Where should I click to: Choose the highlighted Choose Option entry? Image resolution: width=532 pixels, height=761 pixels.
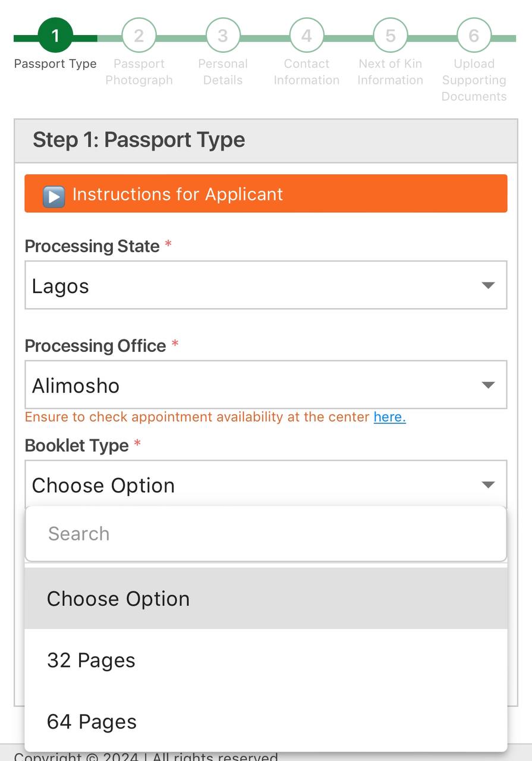pos(266,598)
